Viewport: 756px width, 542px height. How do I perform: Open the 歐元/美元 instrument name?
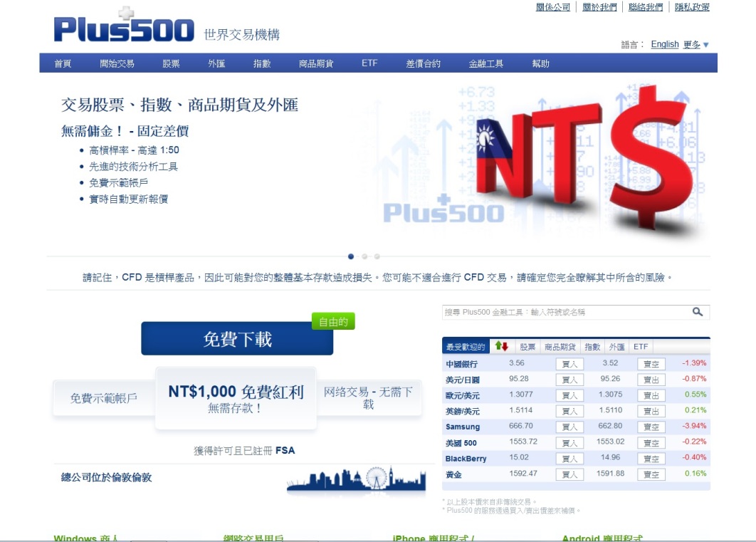[x=463, y=395]
